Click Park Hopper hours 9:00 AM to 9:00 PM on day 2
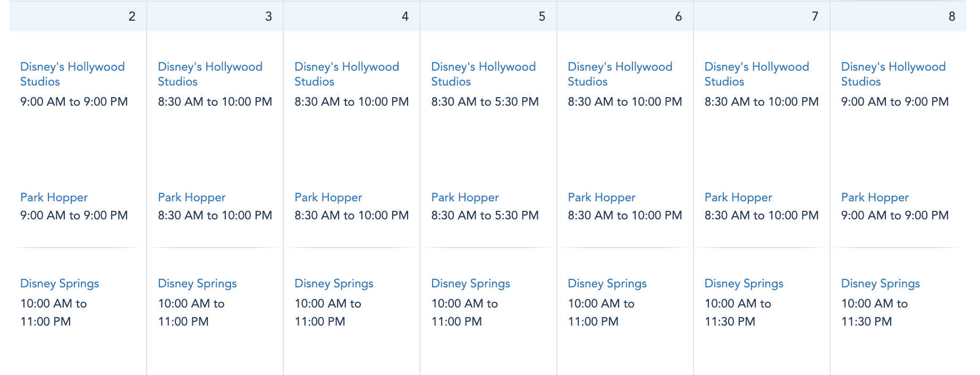 pos(74,215)
